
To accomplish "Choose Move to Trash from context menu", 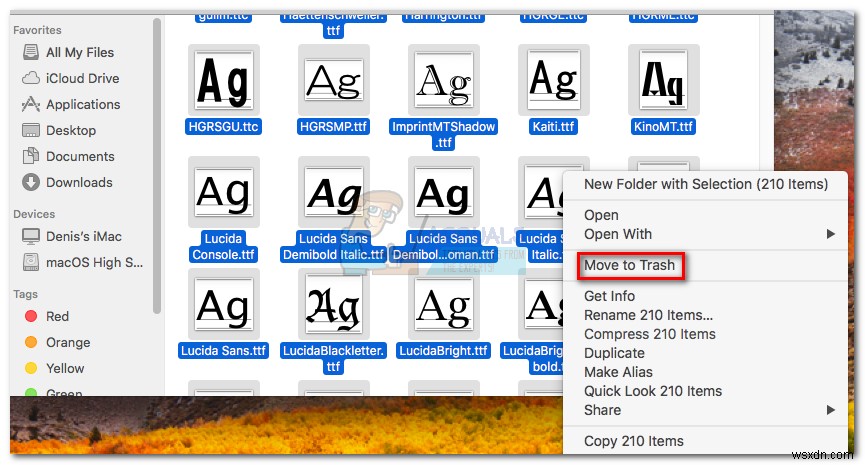I will pos(631,265).
